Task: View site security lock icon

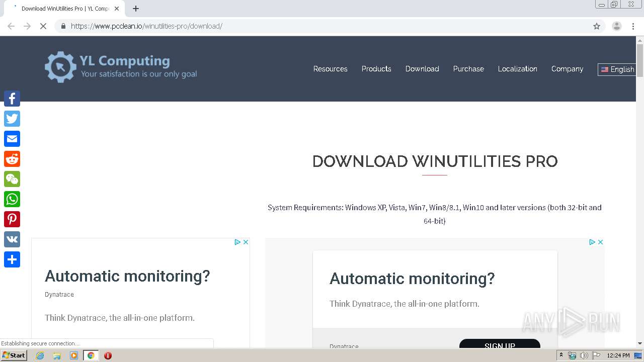Action: click(x=63, y=26)
